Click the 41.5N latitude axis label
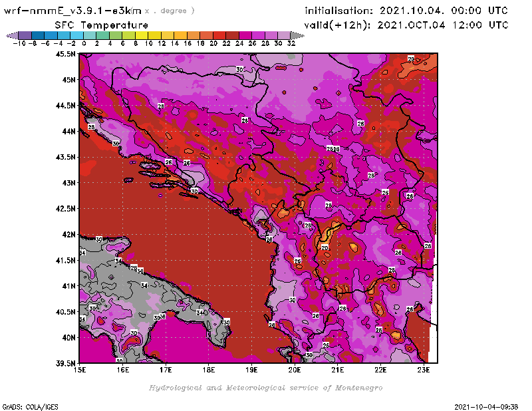This screenshot has width=532, height=411. pos(65,260)
